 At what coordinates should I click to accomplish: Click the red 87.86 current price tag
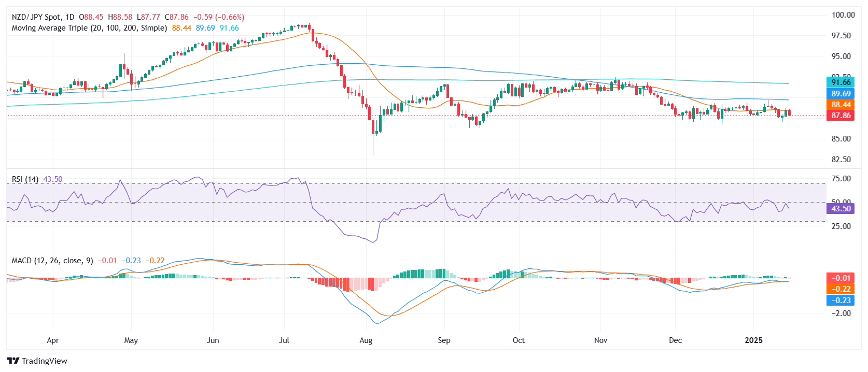840,116
